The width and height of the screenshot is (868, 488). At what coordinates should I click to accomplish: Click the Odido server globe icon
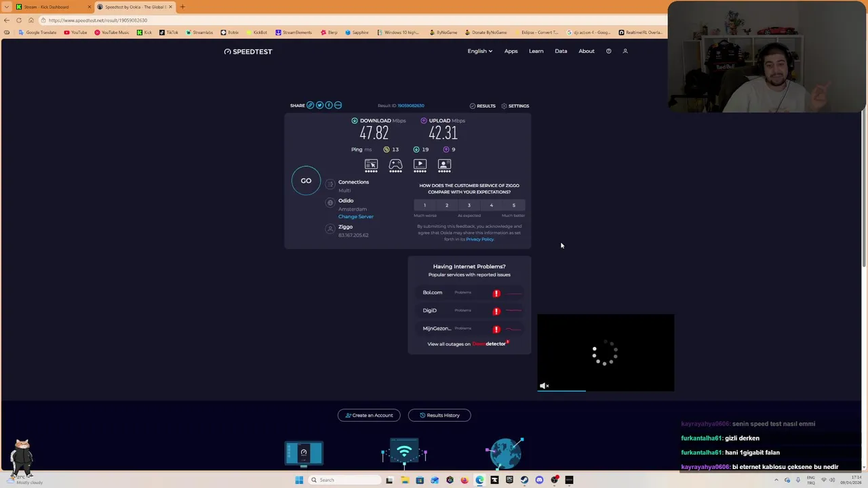pos(330,203)
